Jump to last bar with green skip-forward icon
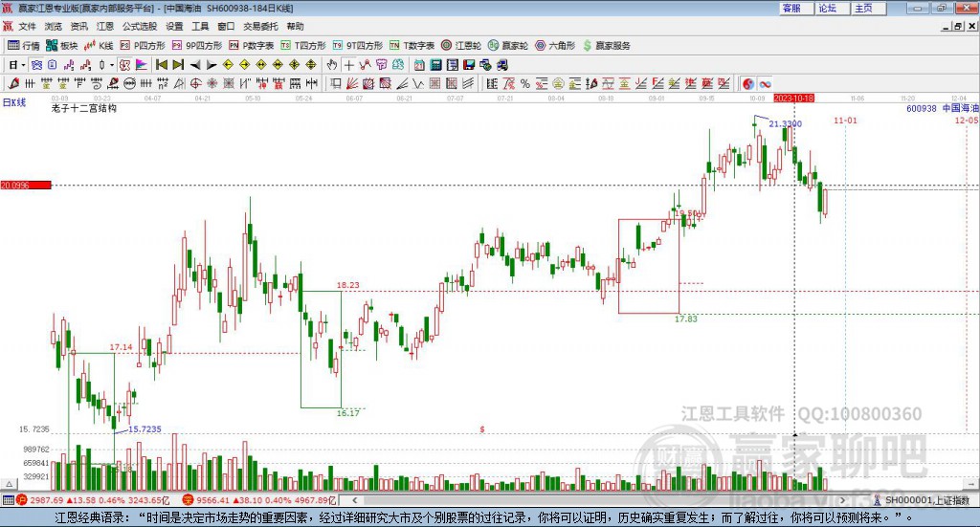 178,65
